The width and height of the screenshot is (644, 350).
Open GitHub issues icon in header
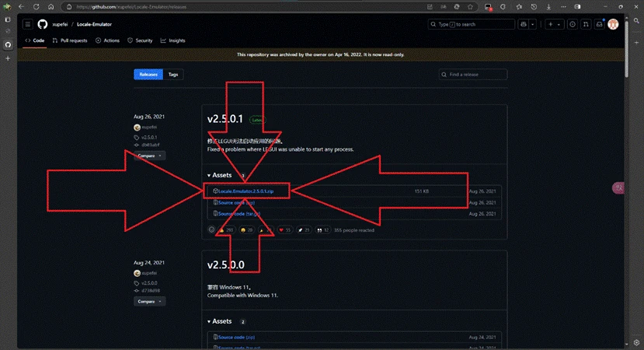[572, 24]
